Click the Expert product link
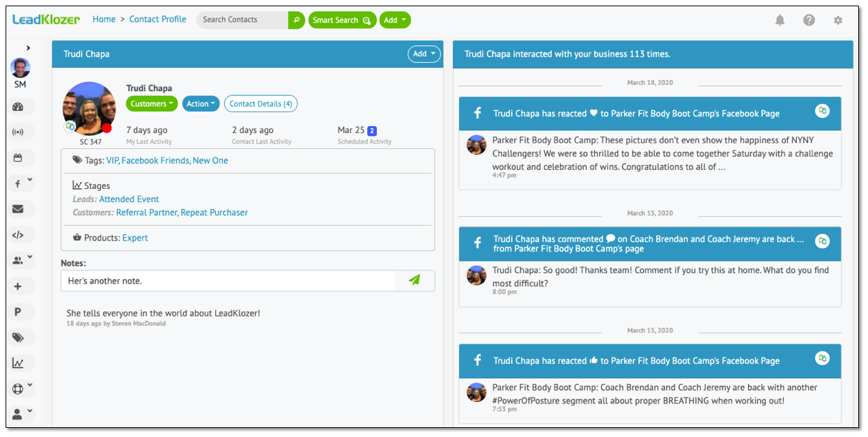The width and height of the screenshot is (868, 437). coord(135,238)
